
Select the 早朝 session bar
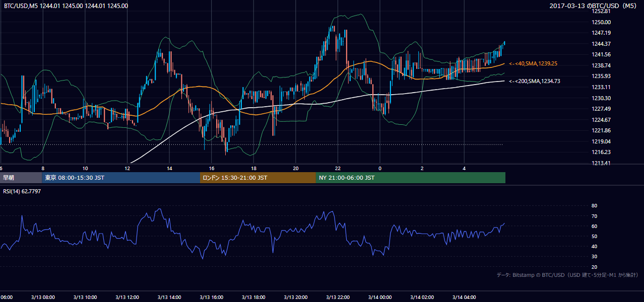click(x=21, y=178)
